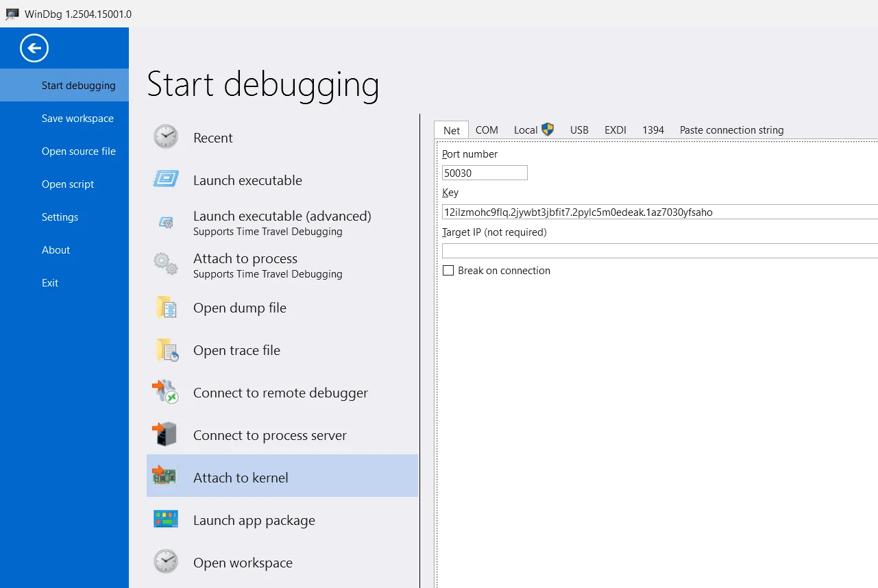
Task: Click the Launch executable (advanced) icon
Action: click(x=165, y=223)
